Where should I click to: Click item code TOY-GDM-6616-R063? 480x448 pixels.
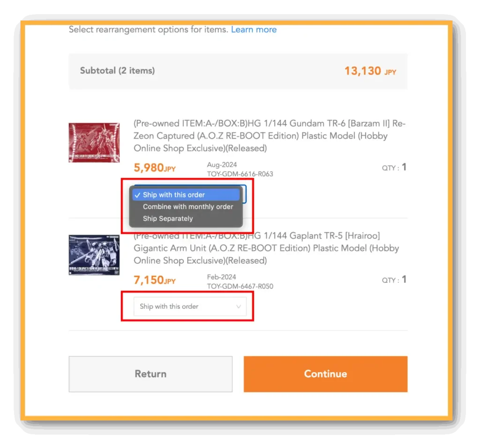pyautogui.click(x=240, y=174)
